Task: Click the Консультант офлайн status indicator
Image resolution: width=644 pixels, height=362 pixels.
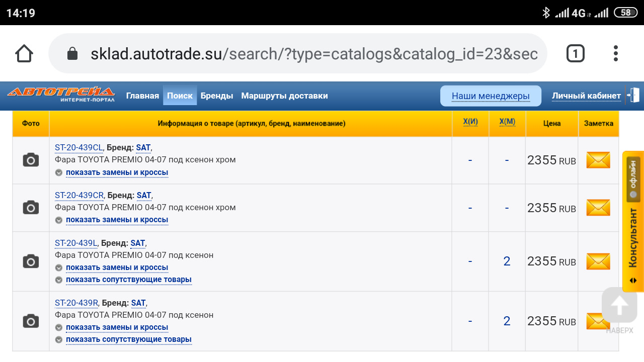Action: [633, 179]
